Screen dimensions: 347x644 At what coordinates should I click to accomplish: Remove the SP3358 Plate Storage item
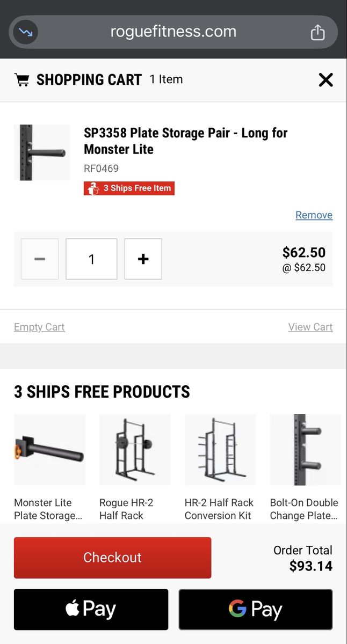tap(314, 215)
